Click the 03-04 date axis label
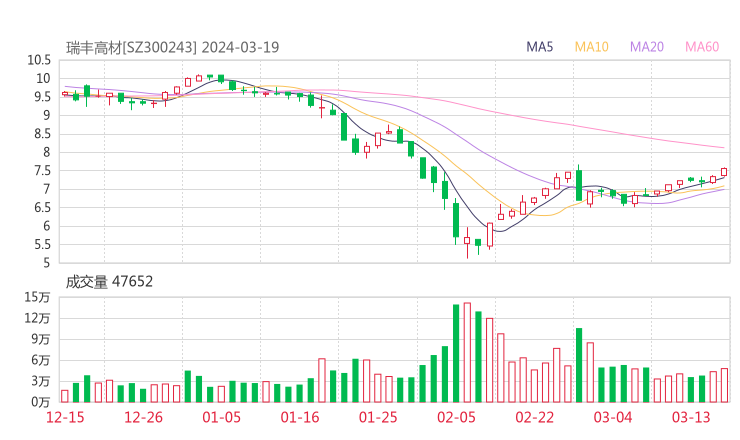This screenshot has width=740, height=440. (613, 417)
